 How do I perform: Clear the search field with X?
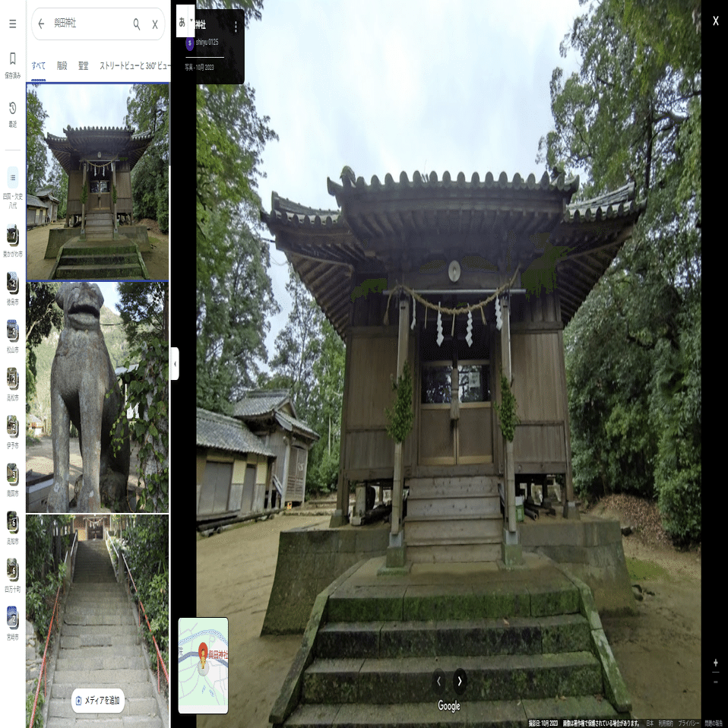(155, 24)
